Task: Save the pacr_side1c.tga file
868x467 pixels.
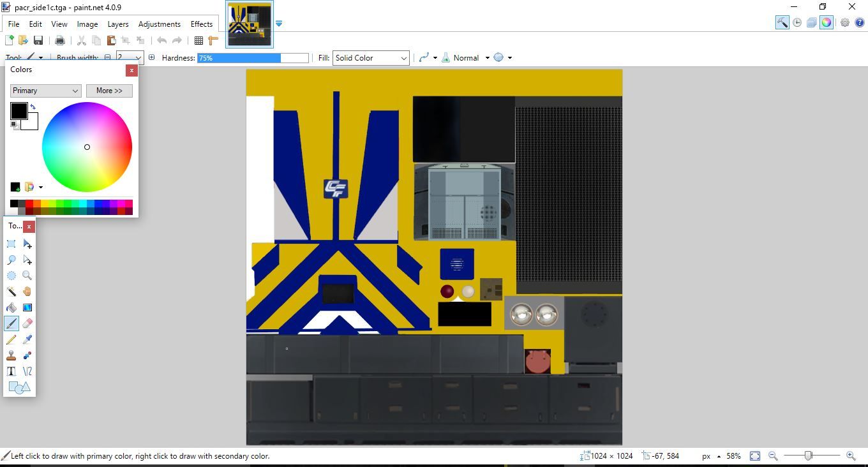Action: pos(38,40)
